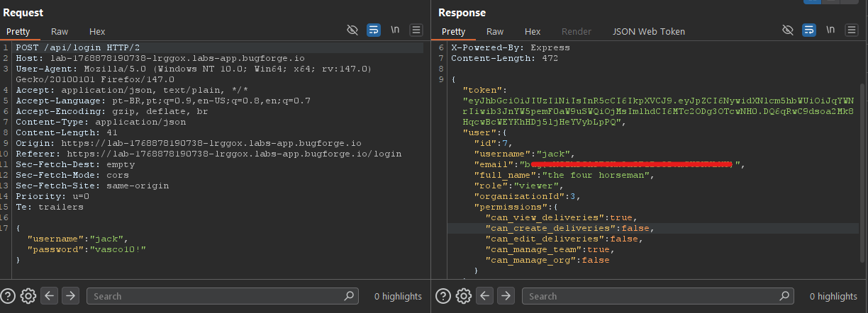Screen dimensions: 868x313
Task: Click the "can_manage_team":true line
Action: 551,249
